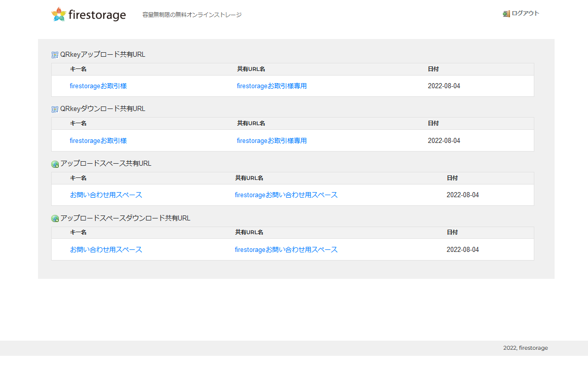588x368 pixels.
Task: Click the firestorage flame logo icon
Action: [x=59, y=14]
